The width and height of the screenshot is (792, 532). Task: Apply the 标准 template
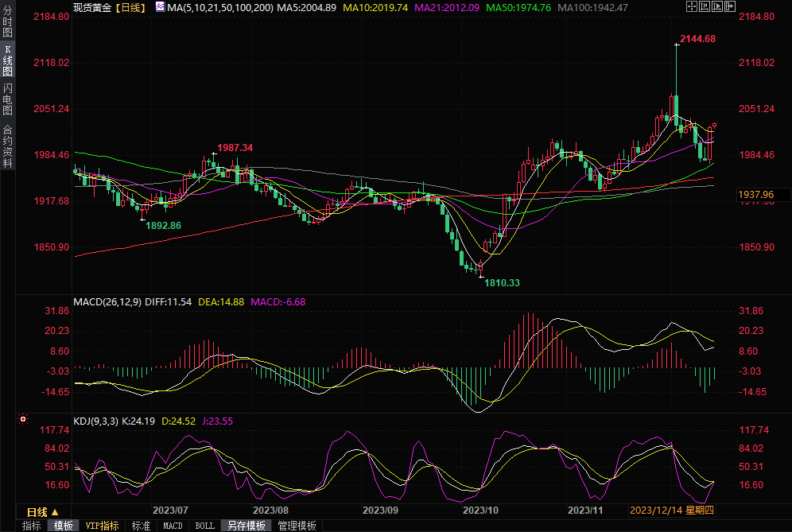(141, 526)
